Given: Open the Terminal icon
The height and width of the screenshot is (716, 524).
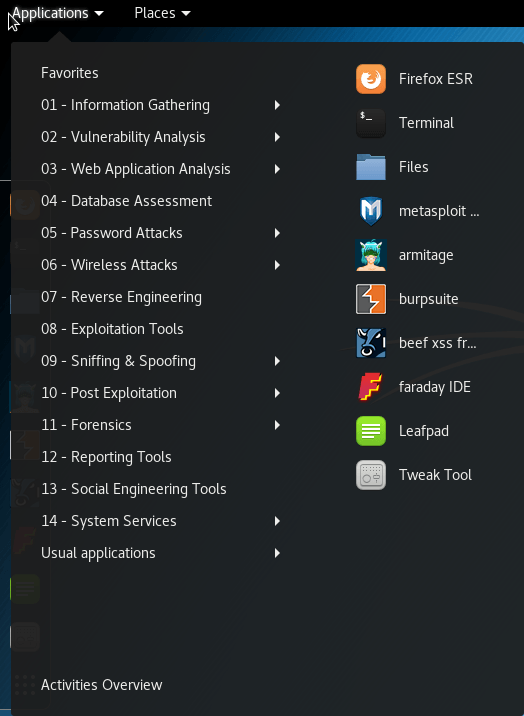Looking at the screenshot, I should coord(371,123).
